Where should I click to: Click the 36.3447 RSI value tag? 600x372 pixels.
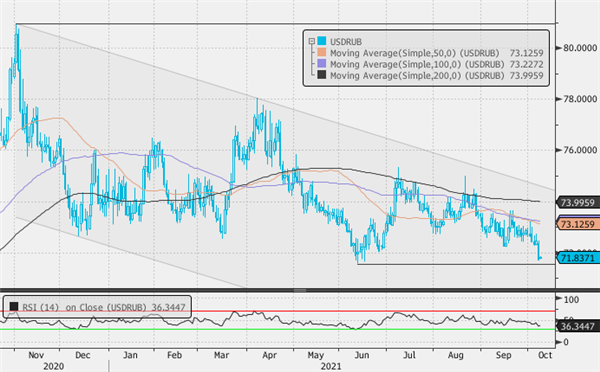[577, 326]
